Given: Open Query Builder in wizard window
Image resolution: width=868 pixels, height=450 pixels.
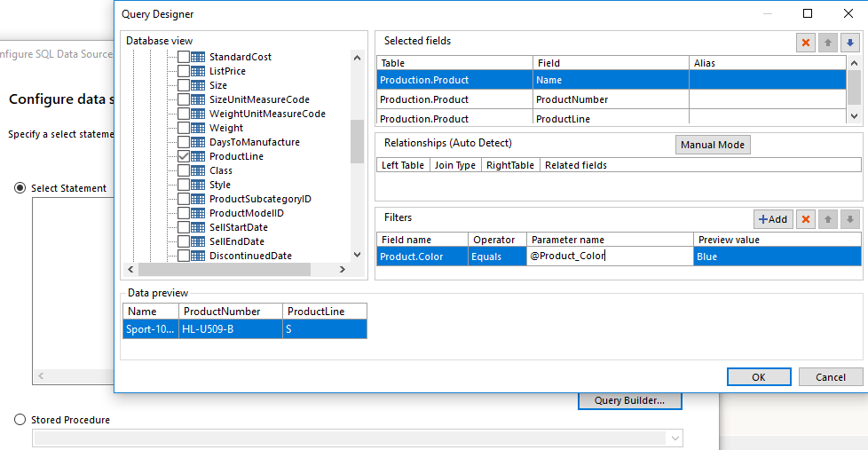Looking at the screenshot, I should tap(629, 400).
